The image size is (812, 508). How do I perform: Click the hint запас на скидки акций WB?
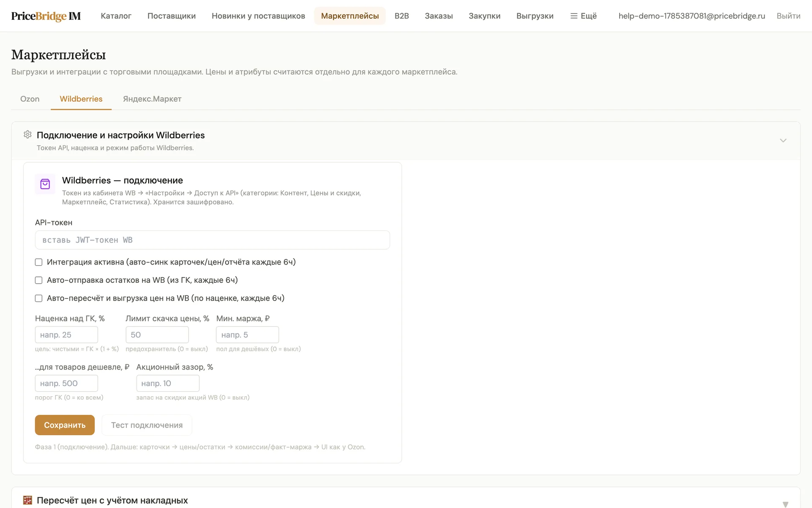193,398
